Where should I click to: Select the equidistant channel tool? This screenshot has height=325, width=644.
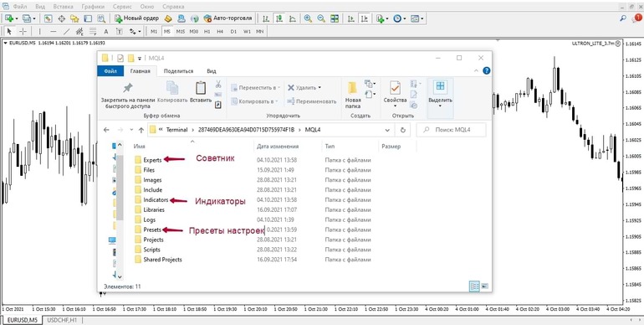coord(79,31)
